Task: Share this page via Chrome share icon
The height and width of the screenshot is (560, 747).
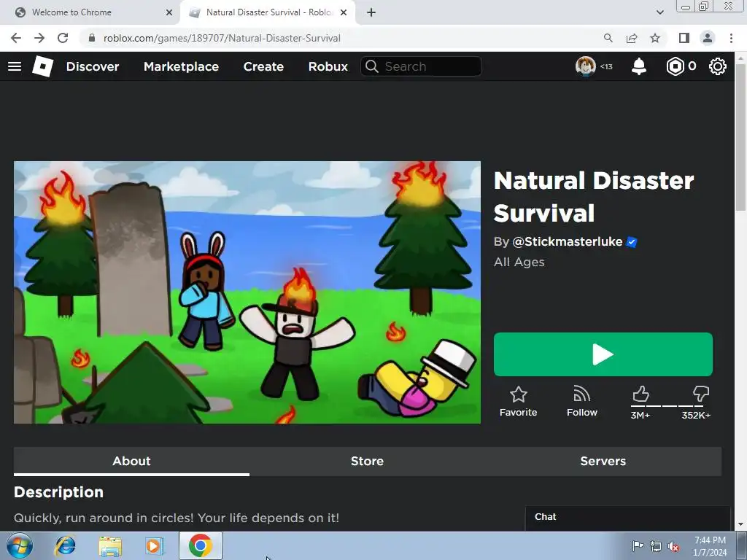Action: 632,38
